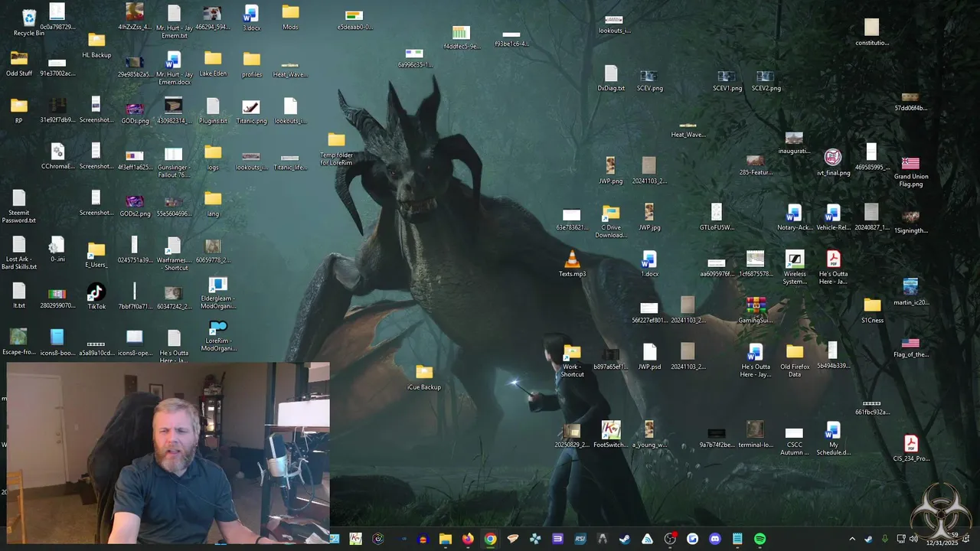Open Discord from the taskbar
980x551 pixels.
pyautogui.click(x=715, y=539)
